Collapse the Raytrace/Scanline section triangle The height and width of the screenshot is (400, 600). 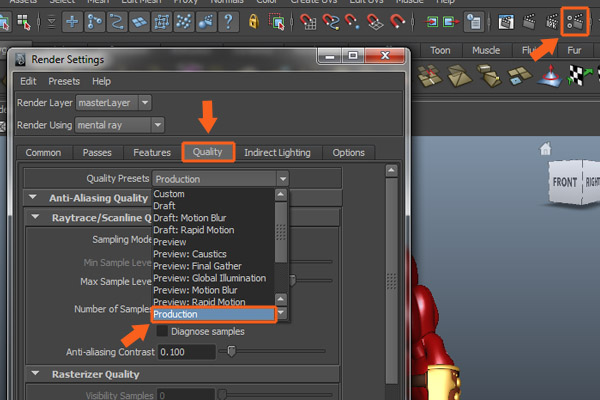tap(36, 217)
